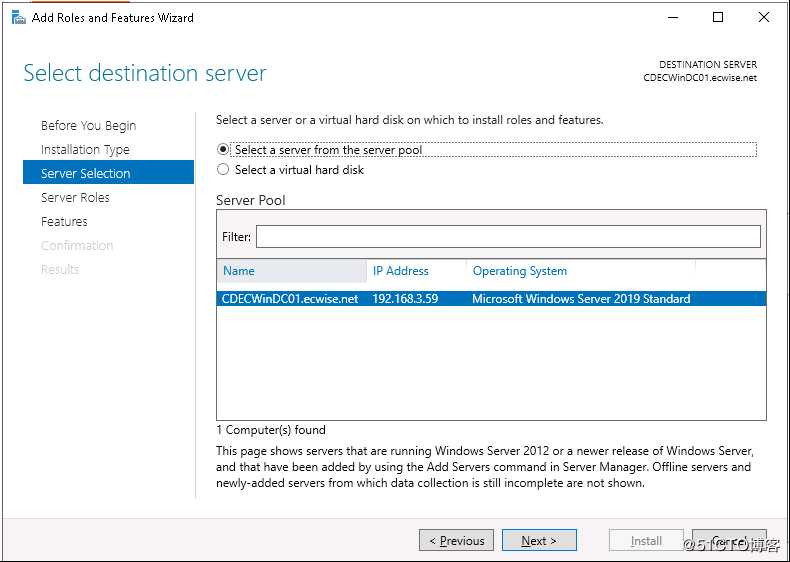Go to Before You Begin step
The width and height of the screenshot is (790, 562).
click(x=88, y=126)
